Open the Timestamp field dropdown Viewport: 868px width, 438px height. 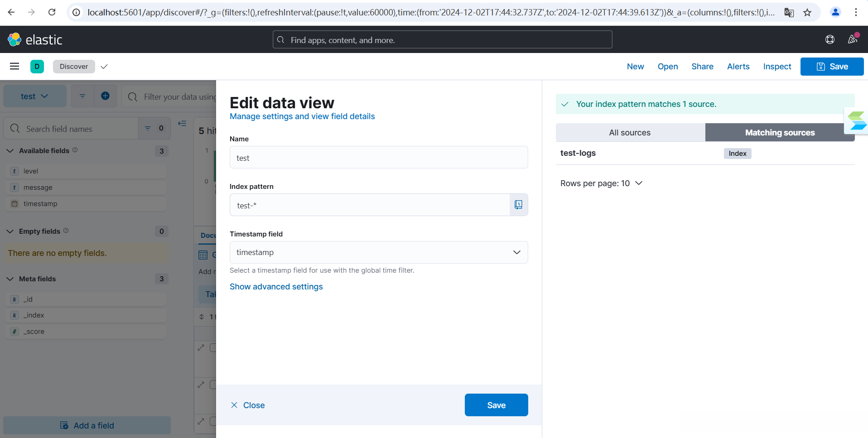coord(378,252)
